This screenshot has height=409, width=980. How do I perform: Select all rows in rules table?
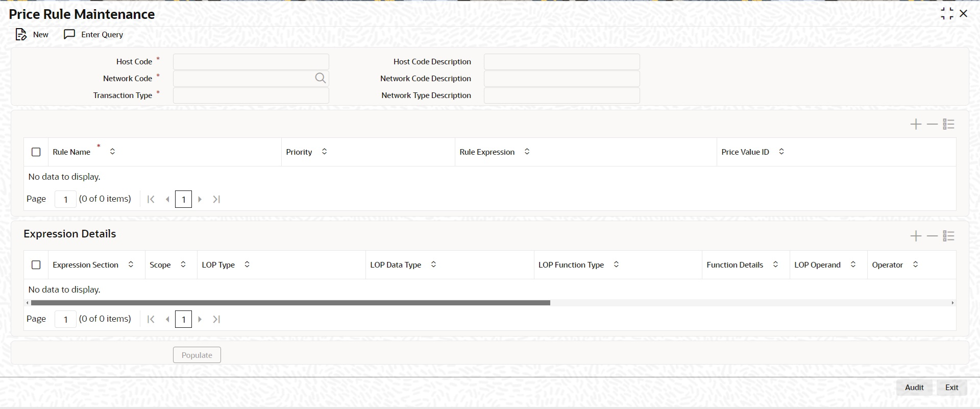point(36,152)
